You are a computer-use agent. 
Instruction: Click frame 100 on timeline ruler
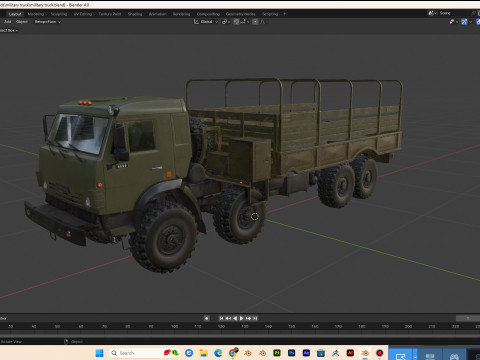point(174,326)
